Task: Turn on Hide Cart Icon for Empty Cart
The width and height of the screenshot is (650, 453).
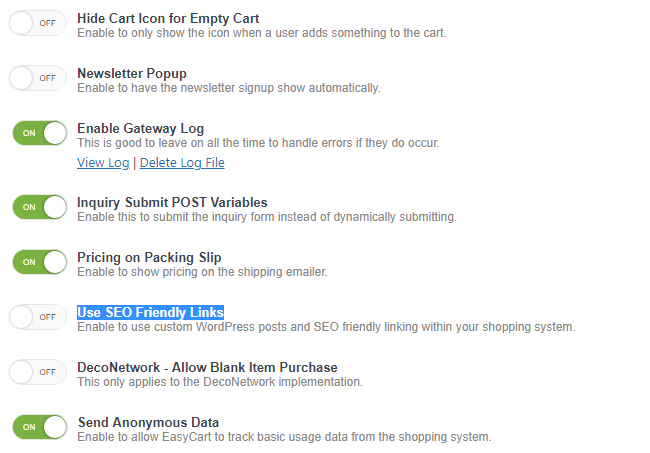Action: (38, 23)
